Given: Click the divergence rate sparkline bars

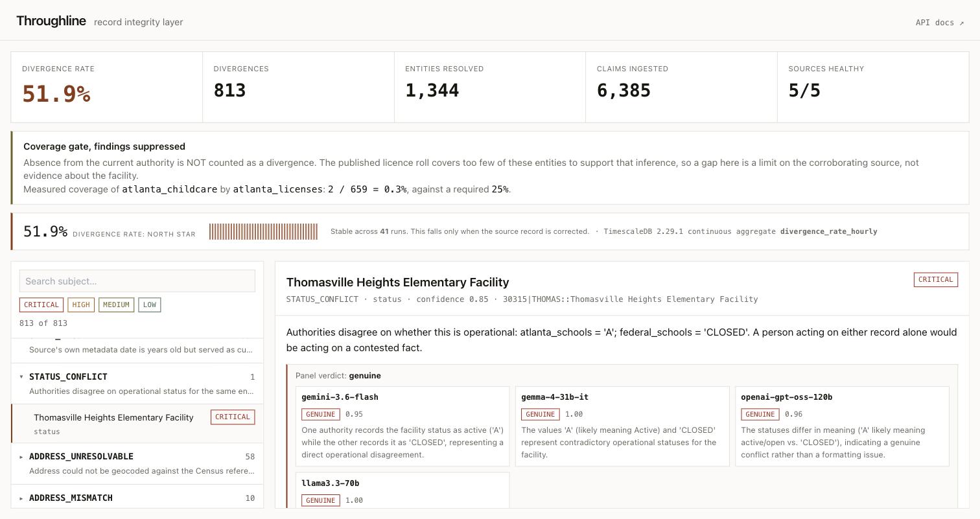Looking at the screenshot, I should click(x=263, y=231).
